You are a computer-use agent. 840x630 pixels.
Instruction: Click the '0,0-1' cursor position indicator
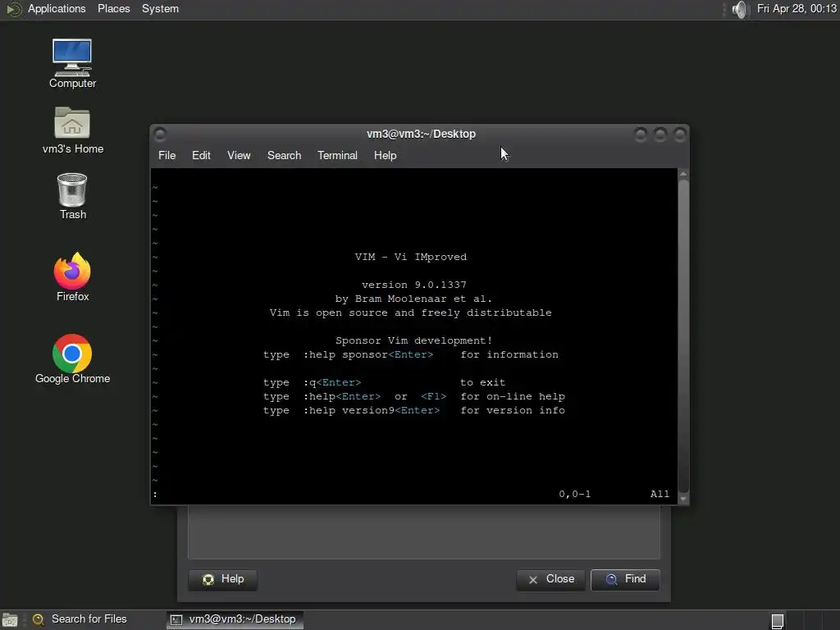575,494
